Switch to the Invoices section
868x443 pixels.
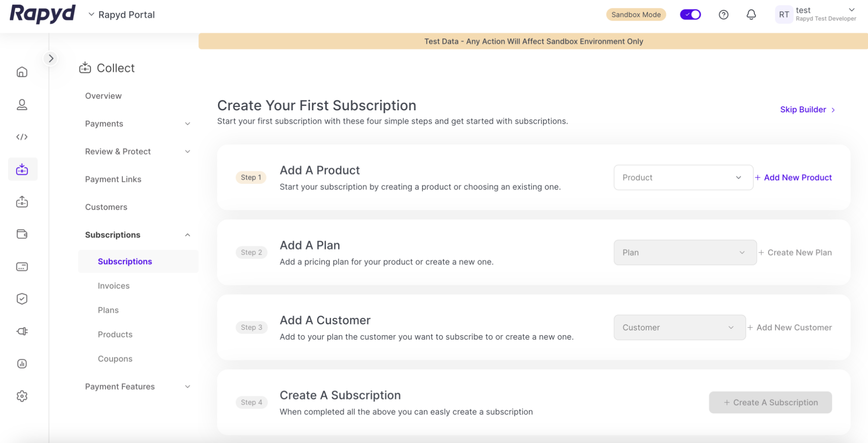point(113,285)
